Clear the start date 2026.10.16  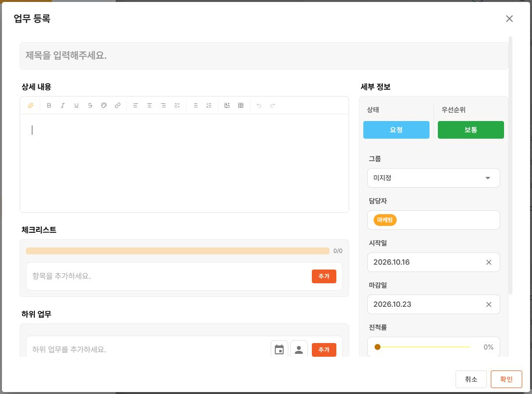coord(488,262)
